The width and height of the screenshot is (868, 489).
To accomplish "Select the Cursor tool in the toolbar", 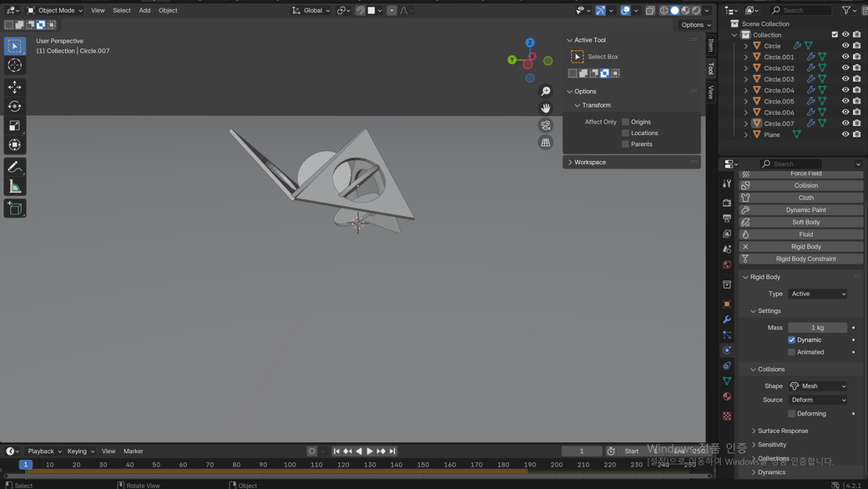I will click(x=14, y=65).
